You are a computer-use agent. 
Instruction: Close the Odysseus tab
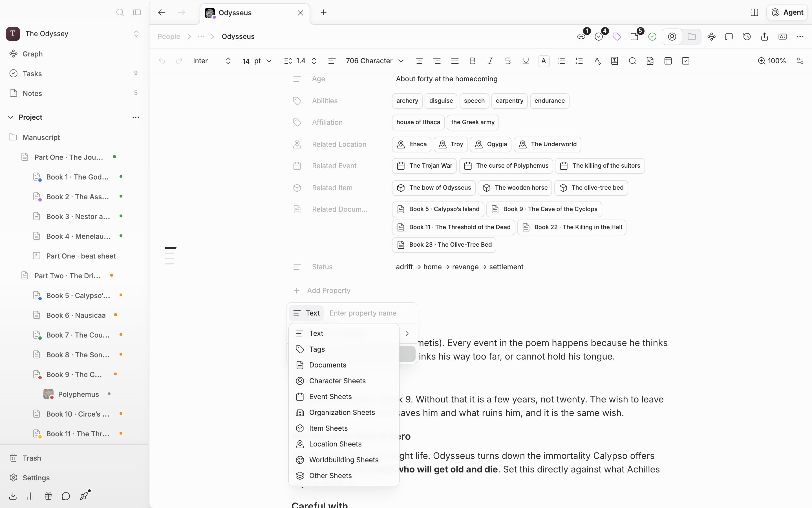pos(300,13)
